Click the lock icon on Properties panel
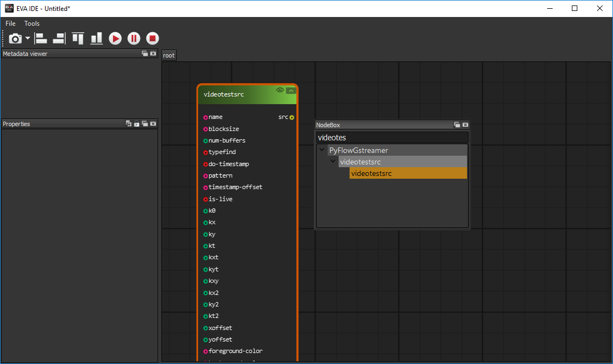 136,123
